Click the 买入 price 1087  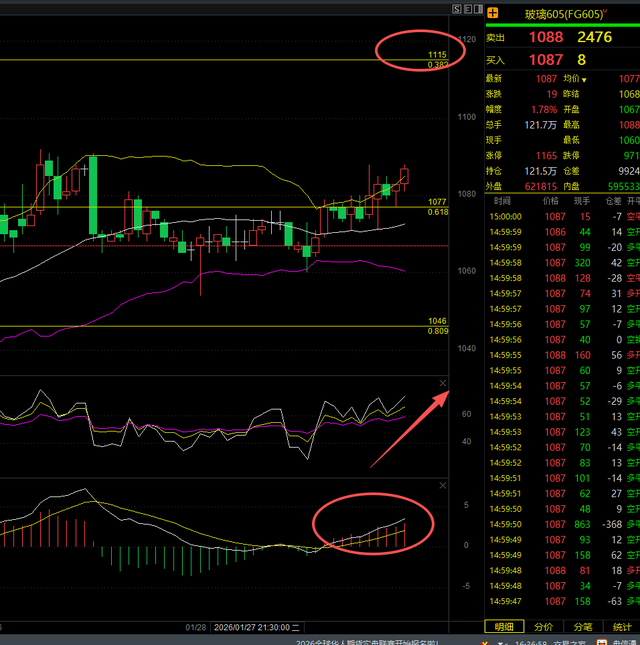546,60
